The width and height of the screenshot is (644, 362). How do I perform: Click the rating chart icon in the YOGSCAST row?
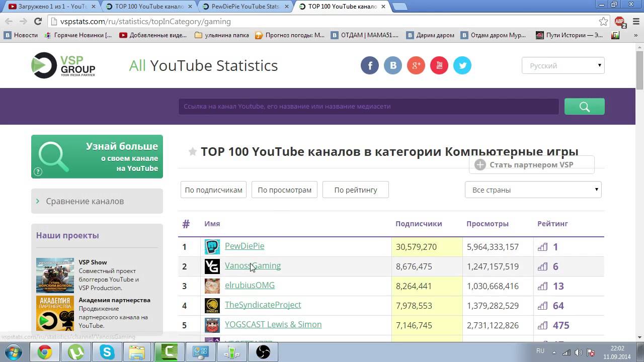pos(542,325)
